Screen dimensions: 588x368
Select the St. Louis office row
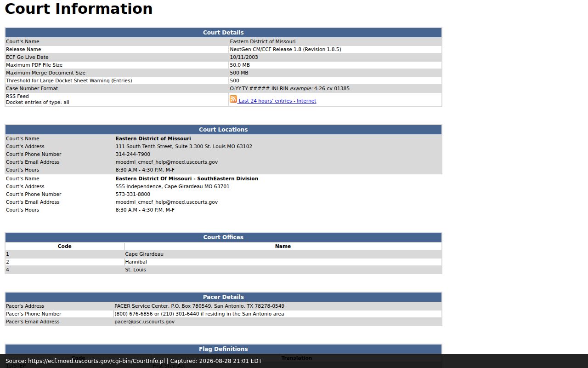[x=223, y=270]
